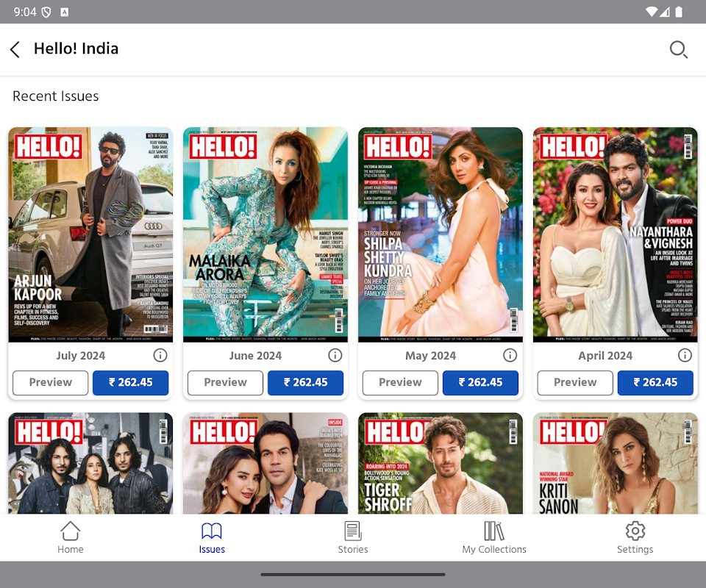The width and height of the screenshot is (706, 588).
Task: Open the Issues tab
Action: point(212,537)
